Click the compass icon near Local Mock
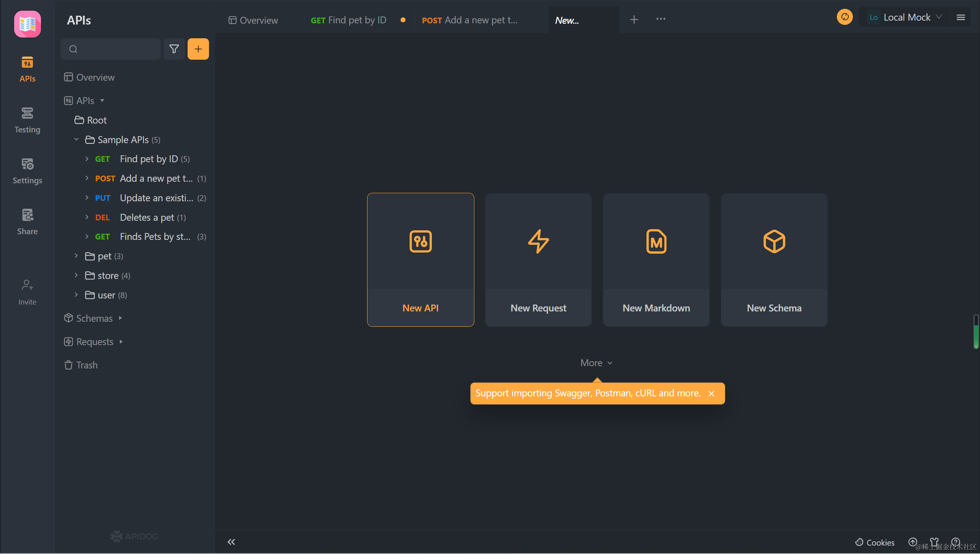The height and width of the screenshot is (554, 980). (x=845, y=17)
